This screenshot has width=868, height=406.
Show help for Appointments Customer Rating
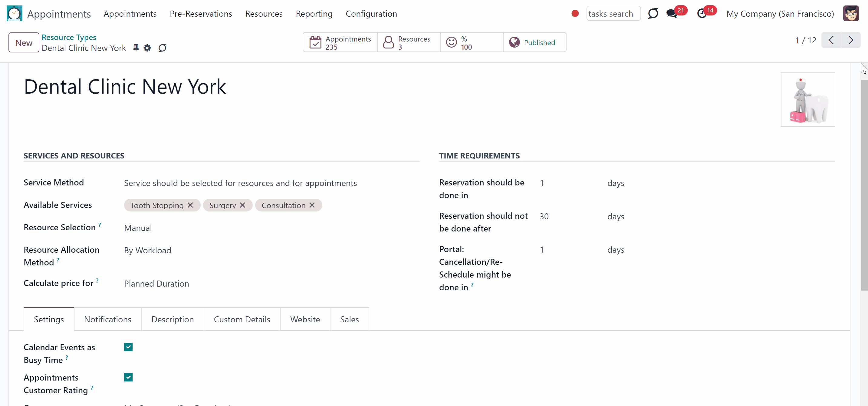92,388
